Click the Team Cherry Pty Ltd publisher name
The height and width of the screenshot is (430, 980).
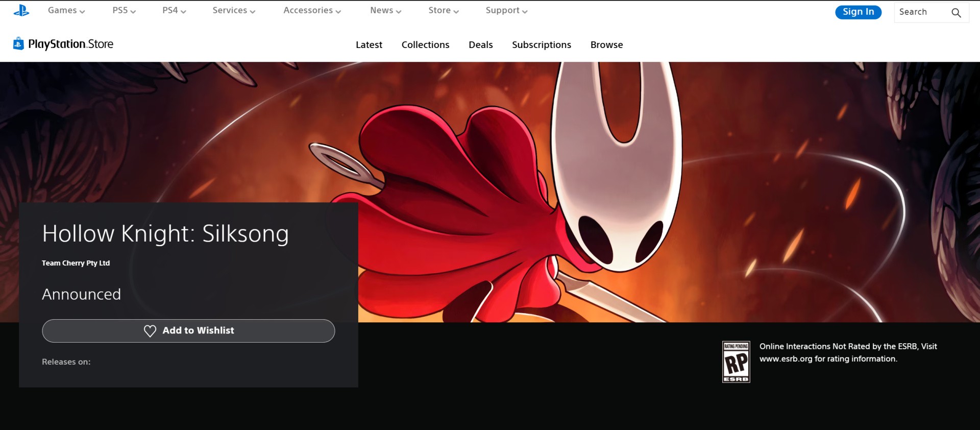coord(76,263)
